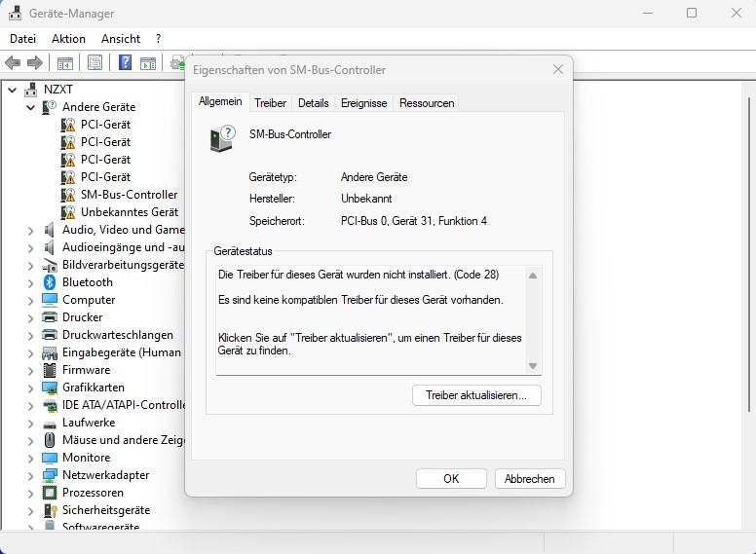Image resolution: width=756 pixels, height=554 pixels.
Task: Open the Datei menu
Action: [22, 39]
